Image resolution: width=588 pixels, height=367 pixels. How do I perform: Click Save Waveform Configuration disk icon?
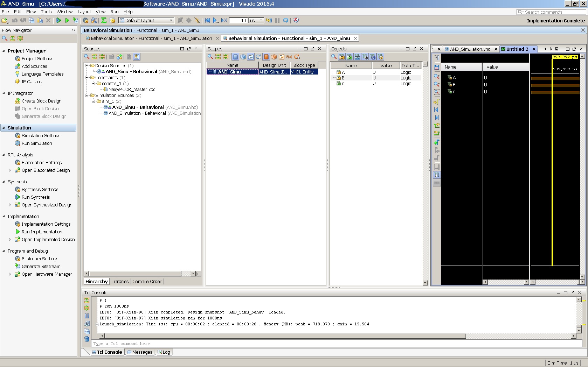coord(437,67)
